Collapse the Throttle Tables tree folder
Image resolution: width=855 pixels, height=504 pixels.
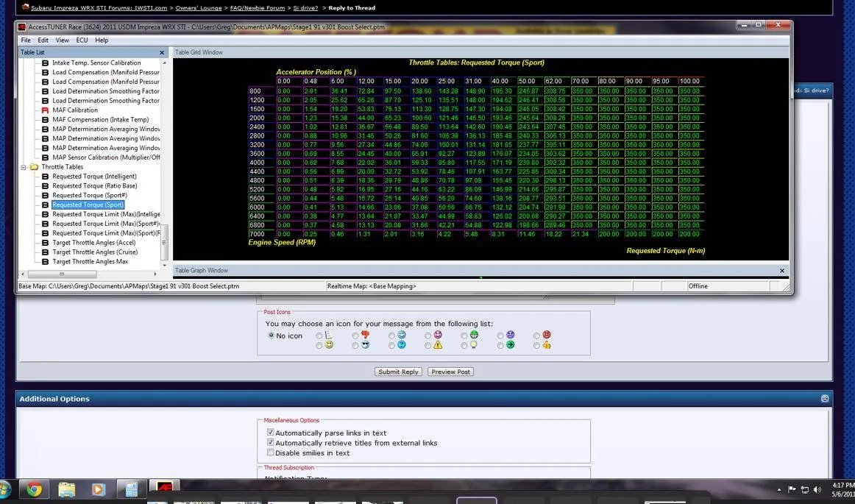24,168
